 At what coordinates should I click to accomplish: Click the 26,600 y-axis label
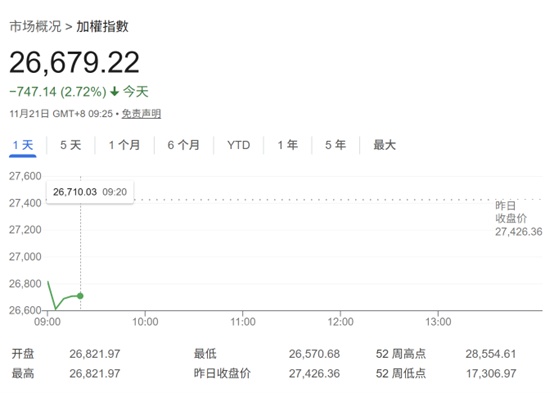click(25, 310)
